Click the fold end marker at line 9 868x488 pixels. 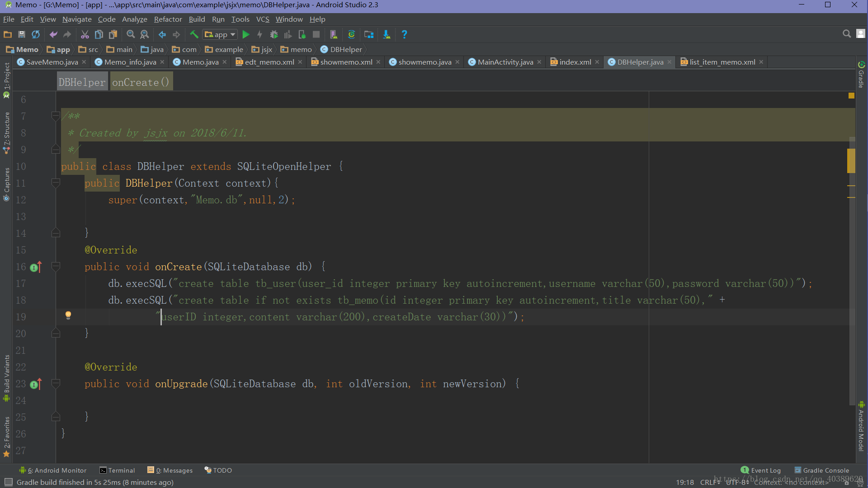point(56,149)
